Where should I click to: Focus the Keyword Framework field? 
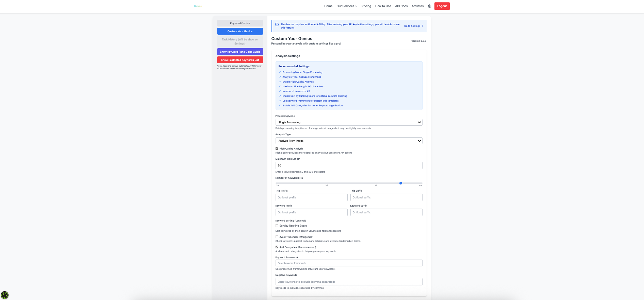[x=349, y=263]
